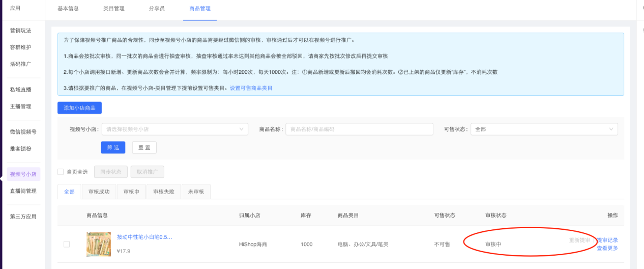Viewport: 644px width, 269px height.
Task: Click the blue 筛选 button
Action: point(113,147)
